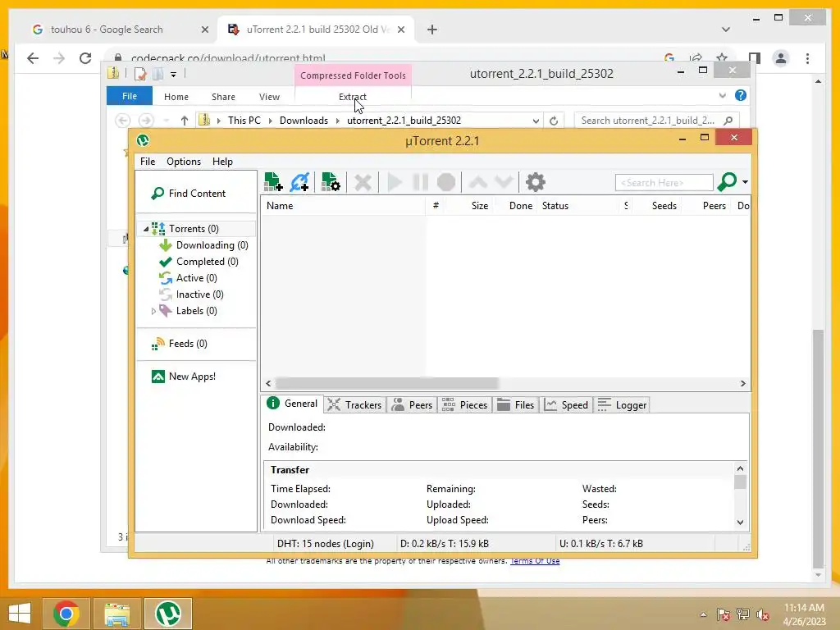Open the uTorrent Options menu
Image resolution: width=840 pixels, height=630 pixels.
(x=184, y=162)
